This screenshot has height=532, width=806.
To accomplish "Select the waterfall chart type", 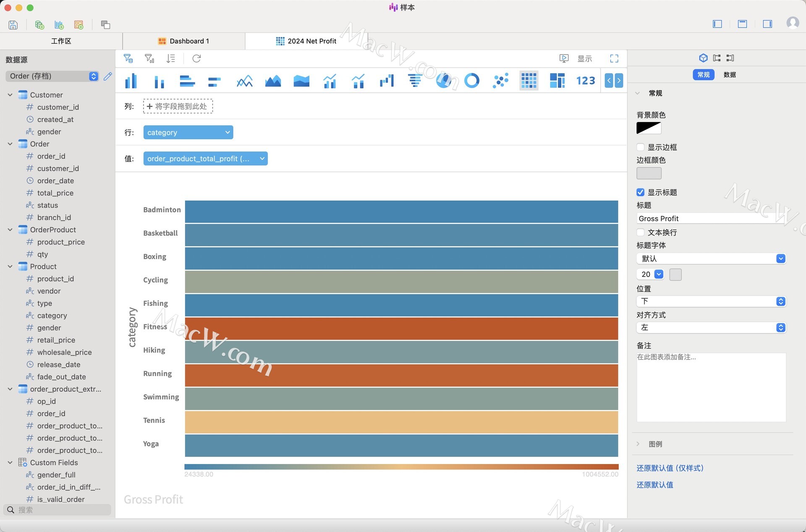I will 387,80.
